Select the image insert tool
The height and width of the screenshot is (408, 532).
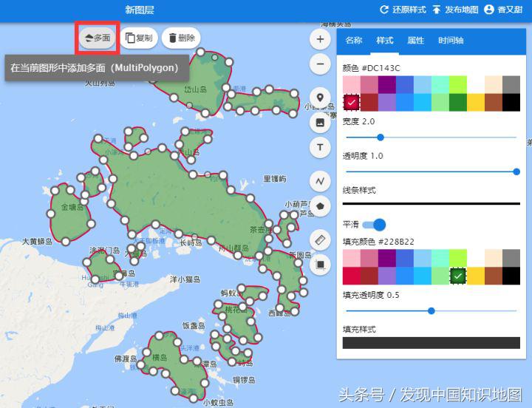point(320,123)
